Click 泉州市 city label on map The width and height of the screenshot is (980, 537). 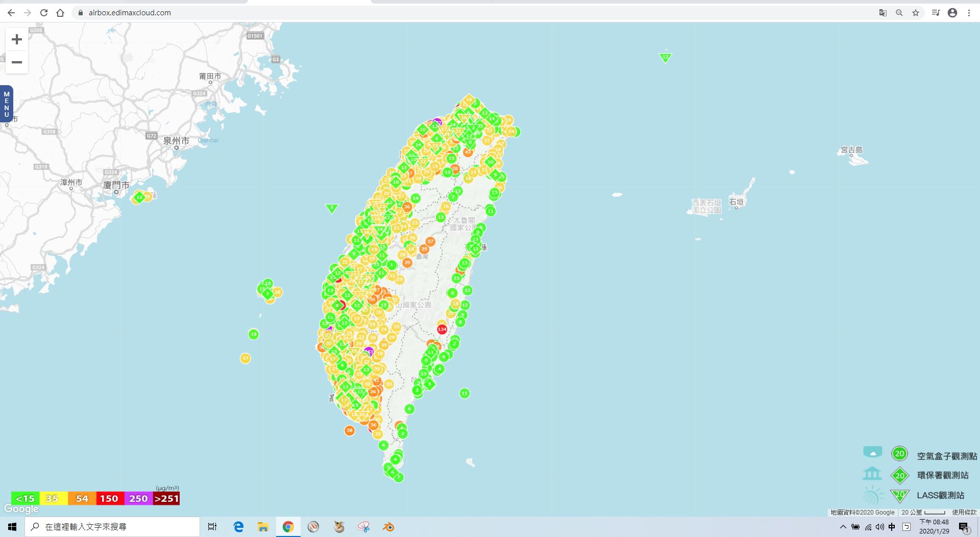176,141
